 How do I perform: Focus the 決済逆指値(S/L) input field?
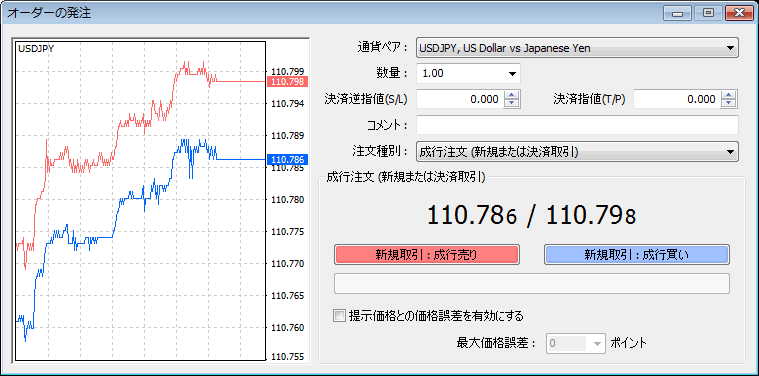460,99
